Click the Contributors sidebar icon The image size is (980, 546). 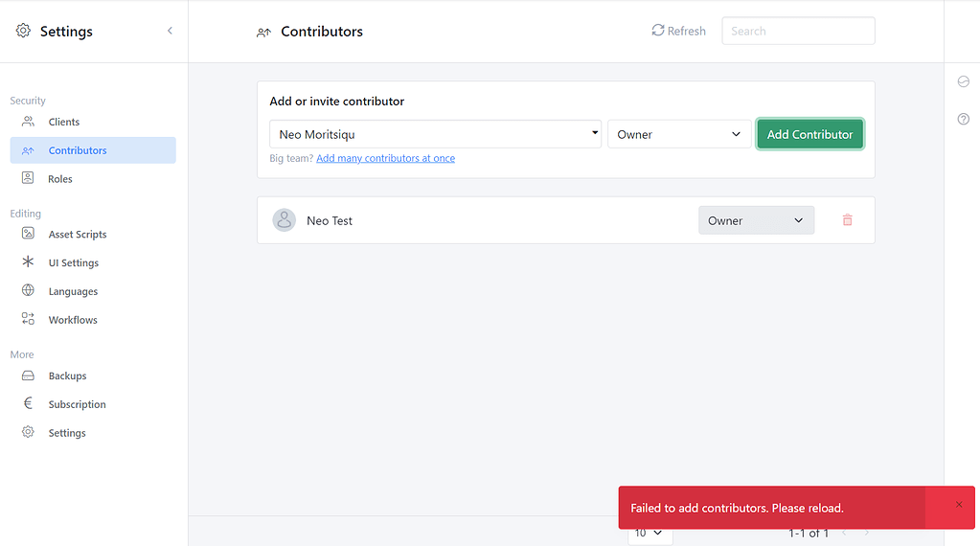28,150
